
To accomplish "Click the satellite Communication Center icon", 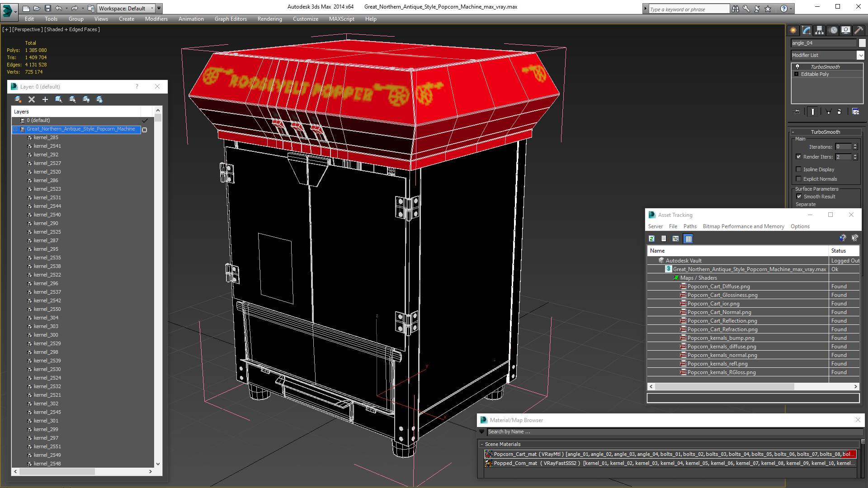I will [757, 9].
